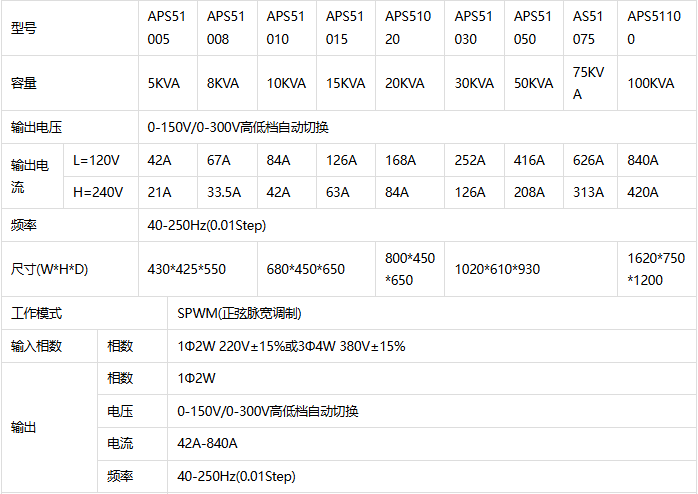Select the 尺寸(W*H*D) row label
The width and height of the screenshot is (698, 494).
pos(49,269)
